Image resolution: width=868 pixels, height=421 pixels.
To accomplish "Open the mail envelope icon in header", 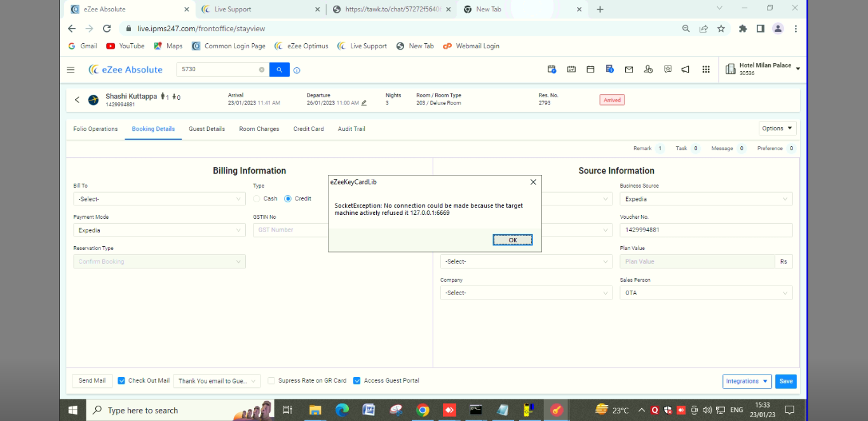I will coord(629,69).
